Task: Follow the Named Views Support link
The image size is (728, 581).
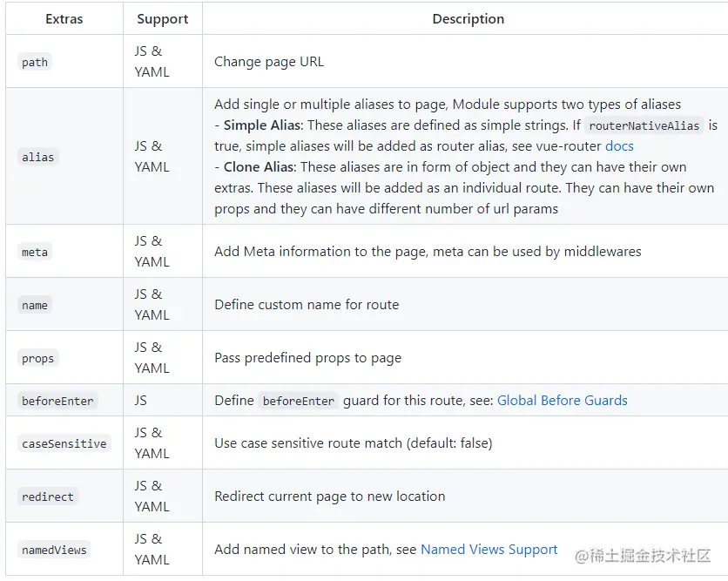Action: [x=489, y=550]
